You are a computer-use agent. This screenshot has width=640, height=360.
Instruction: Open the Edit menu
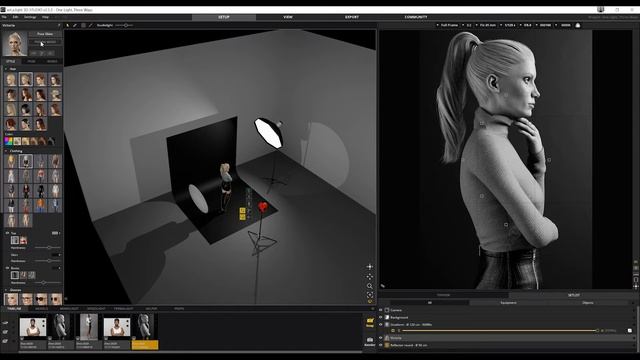coord(16,17)
